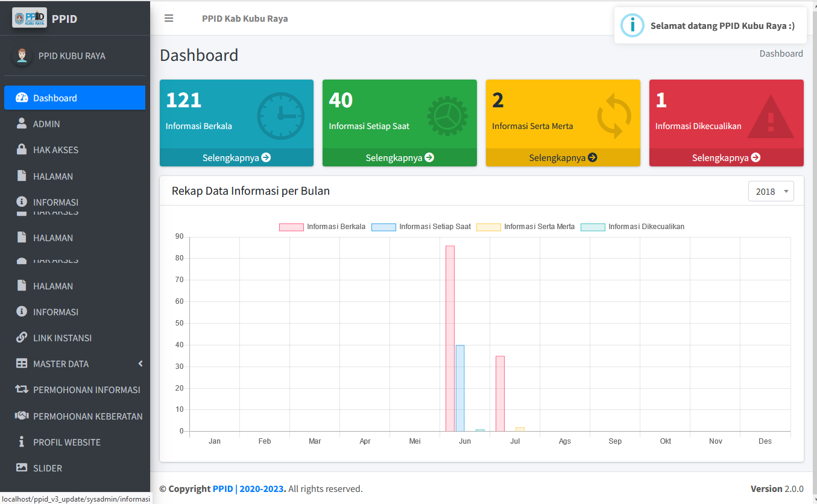
Task: Click Selengkapnya on red Informasi Dikecualikan card
Action: [726, 157]
